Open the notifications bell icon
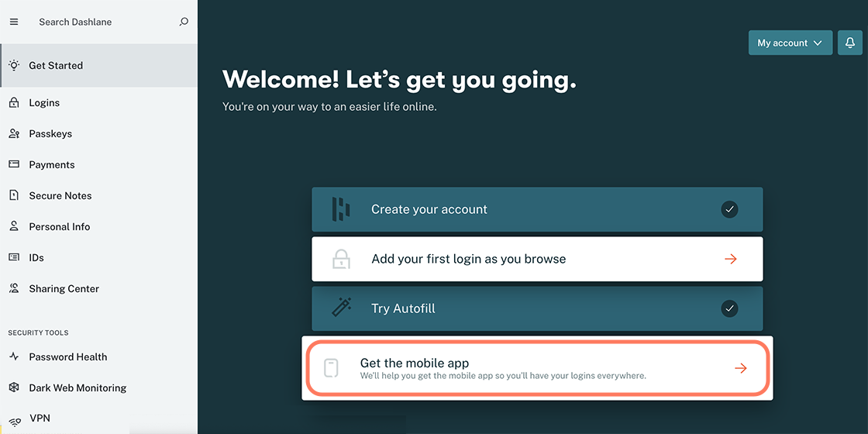 [x=849, y=43]
